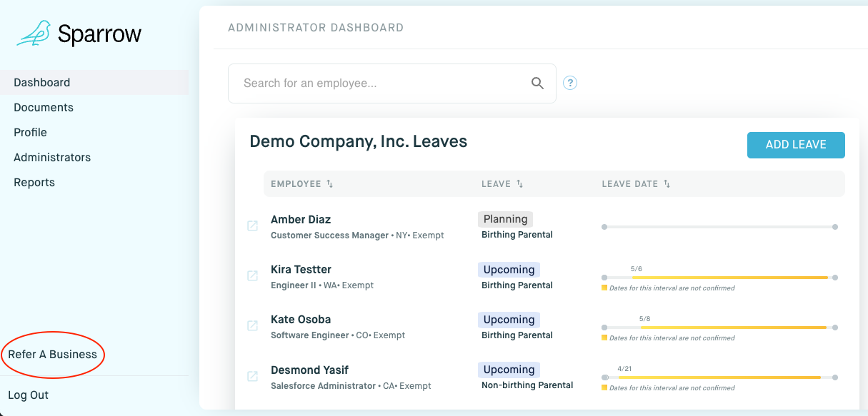Sort the table by Employee column arrows

[x=329, y=184]
